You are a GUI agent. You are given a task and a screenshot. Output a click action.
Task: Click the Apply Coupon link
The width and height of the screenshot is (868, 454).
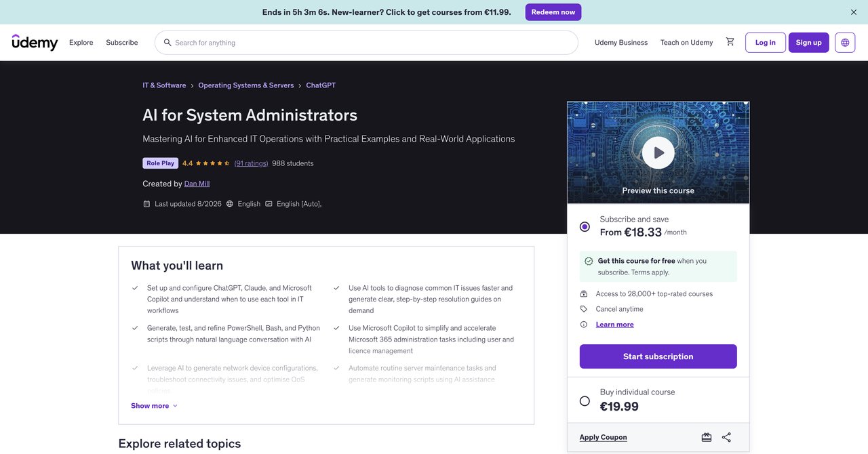tap(604, 438)
